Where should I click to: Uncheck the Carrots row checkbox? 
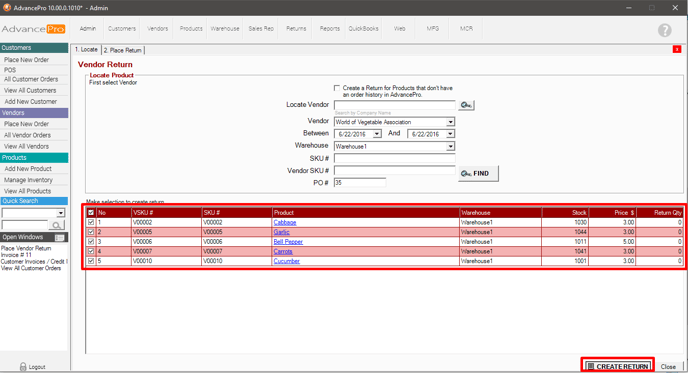(91, 251)
